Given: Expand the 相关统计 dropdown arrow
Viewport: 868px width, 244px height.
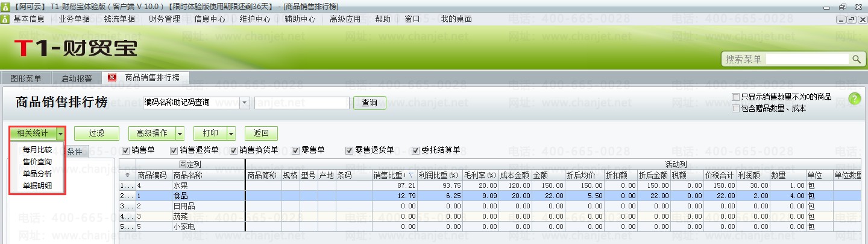Looking at the screenshot, I should tap(60, 133).
